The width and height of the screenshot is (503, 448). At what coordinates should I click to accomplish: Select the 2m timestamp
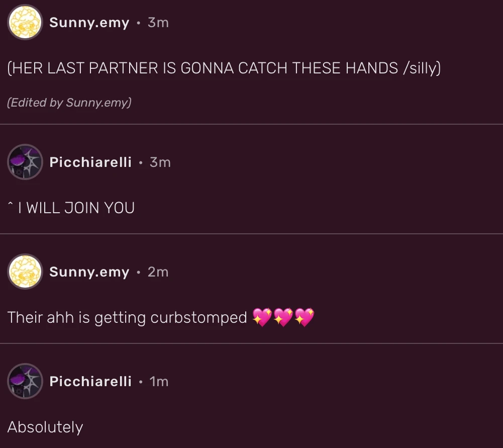click(x=158, y=272)
